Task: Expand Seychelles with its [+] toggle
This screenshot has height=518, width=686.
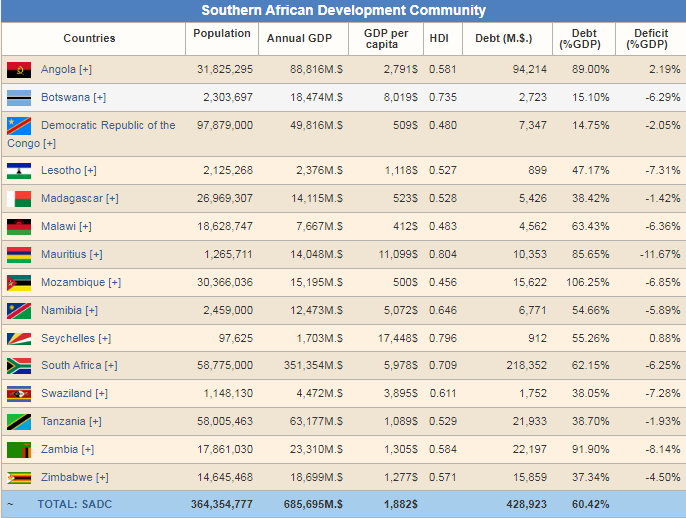Action: coord(105,339)
